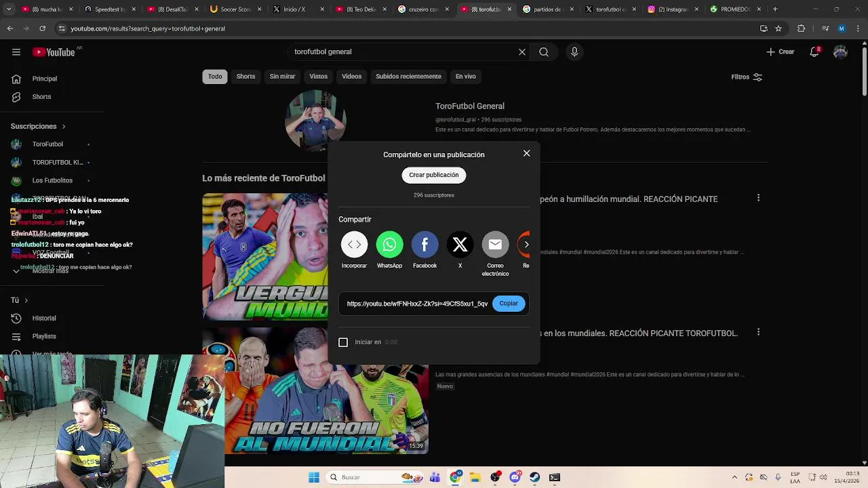
Task: Show hidden system tray icons
Action: pyautogui.click(x=734, y=477)
